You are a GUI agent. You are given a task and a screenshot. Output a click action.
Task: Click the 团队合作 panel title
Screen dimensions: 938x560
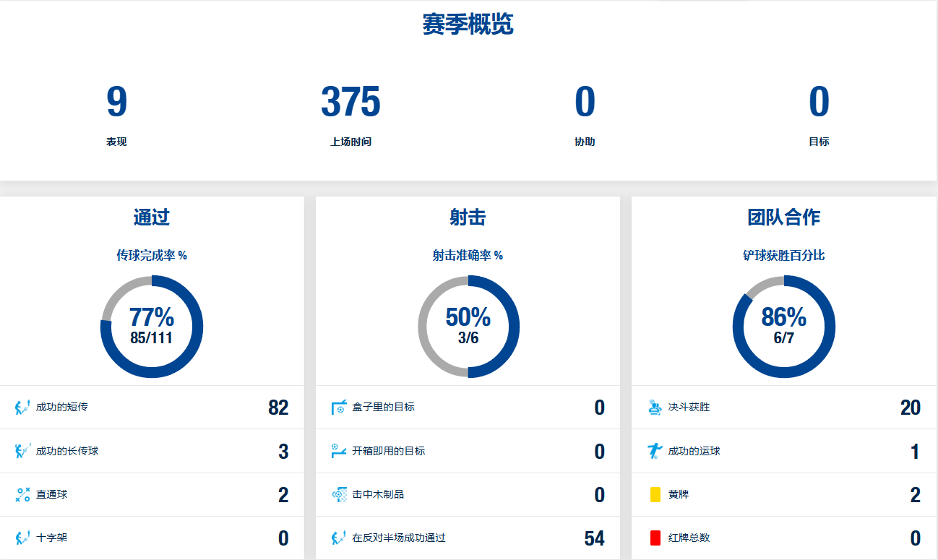pyautogui.click(x=784, y=217)
